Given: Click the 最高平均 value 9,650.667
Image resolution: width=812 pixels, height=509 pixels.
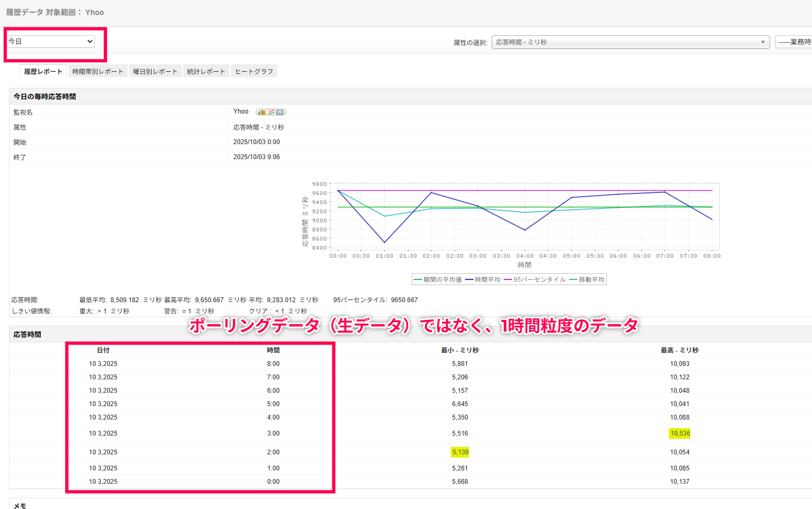Looking at the screenshot, I should [x=209, y=300].
